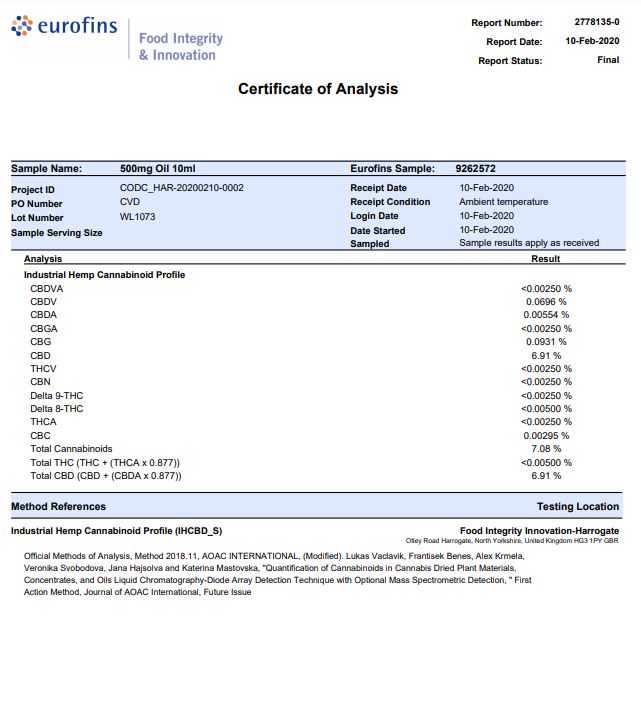Click the Report Status value Final
The height and width of the screenshot is (722, 641).
[608, 60]
